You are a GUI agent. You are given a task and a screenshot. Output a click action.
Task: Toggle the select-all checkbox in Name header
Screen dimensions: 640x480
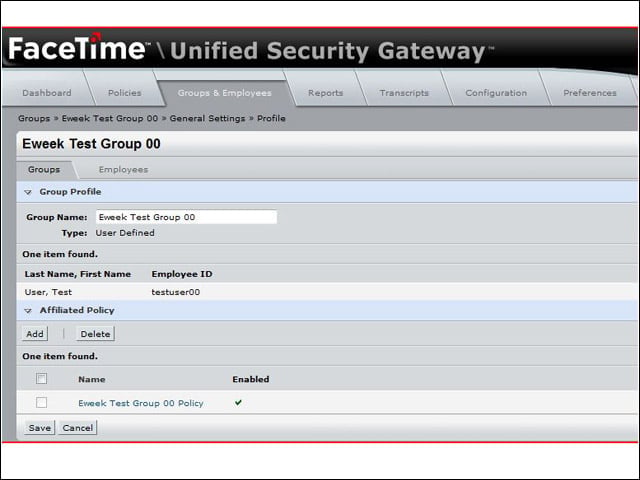41,379
